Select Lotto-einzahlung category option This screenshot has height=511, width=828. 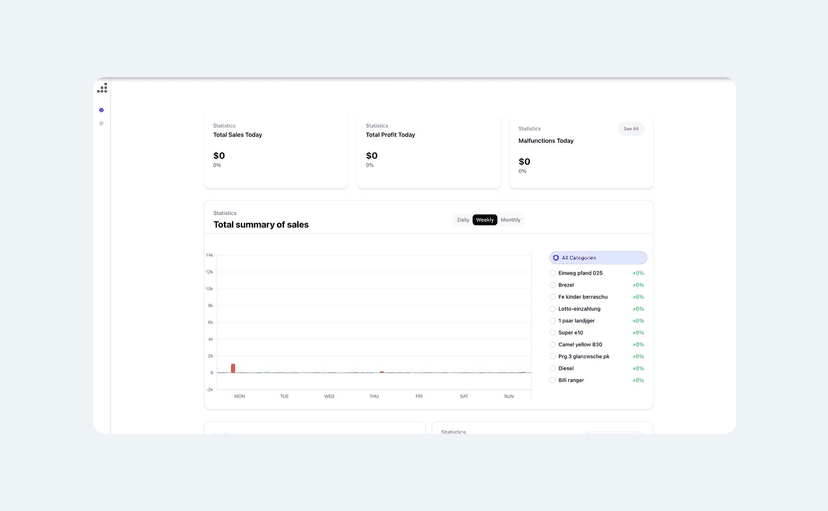553,309
